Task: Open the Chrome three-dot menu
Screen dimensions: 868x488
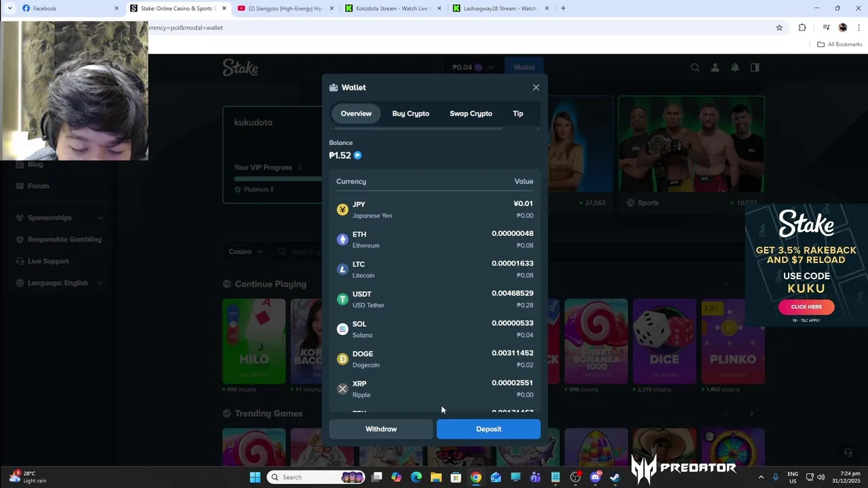Action: (859, 28)
